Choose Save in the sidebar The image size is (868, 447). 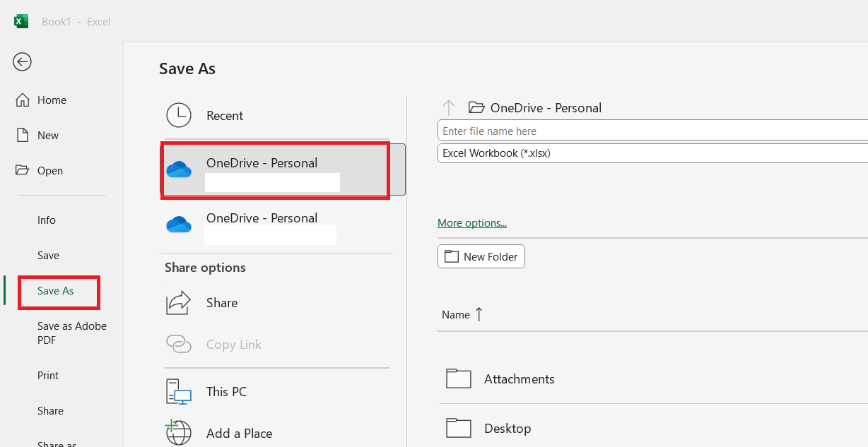point(48,256)
